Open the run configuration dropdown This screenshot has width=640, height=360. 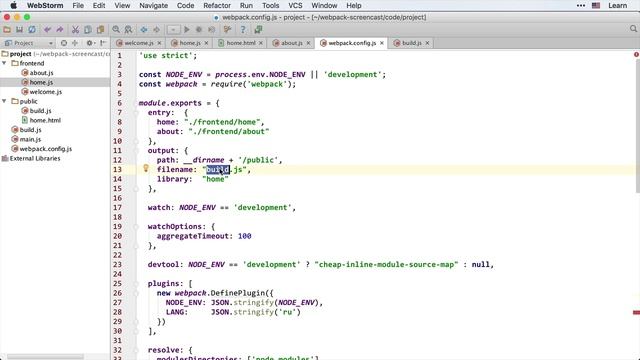(x=173, y=29)
